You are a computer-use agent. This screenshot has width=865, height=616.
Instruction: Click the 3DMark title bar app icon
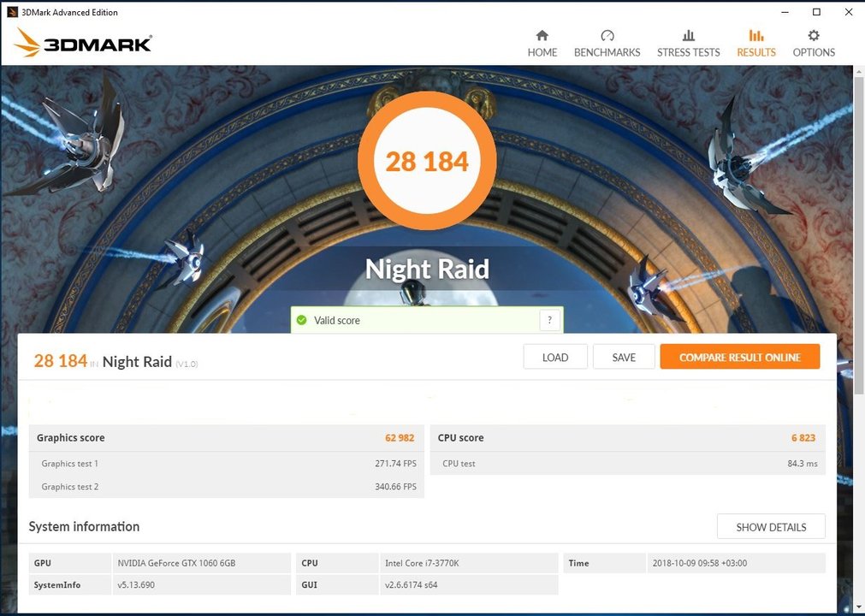pos(12,12)
